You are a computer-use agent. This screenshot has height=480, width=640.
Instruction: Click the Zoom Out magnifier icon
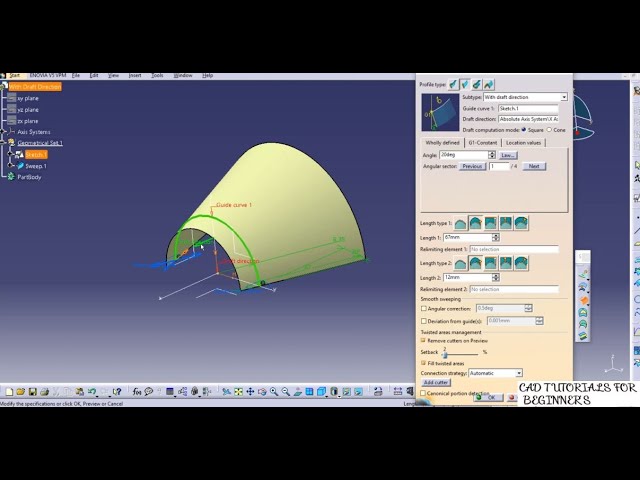pyautogui.click(x=286, y=392)
